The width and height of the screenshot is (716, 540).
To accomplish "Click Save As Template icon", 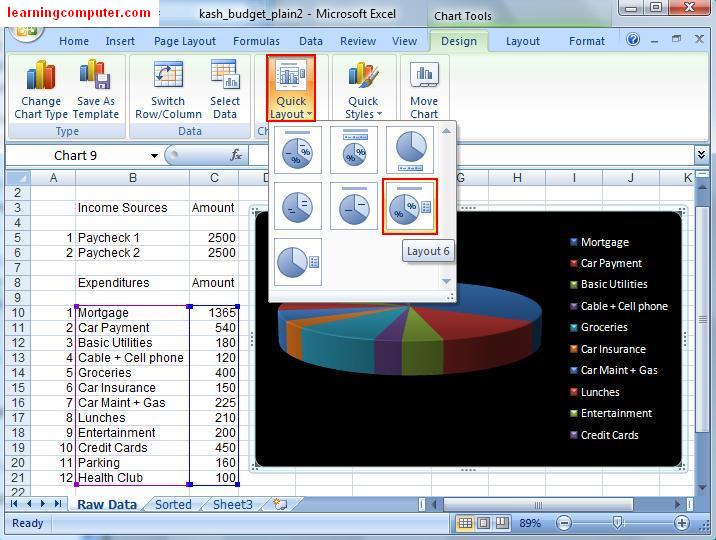I will [x=95, y=90].
